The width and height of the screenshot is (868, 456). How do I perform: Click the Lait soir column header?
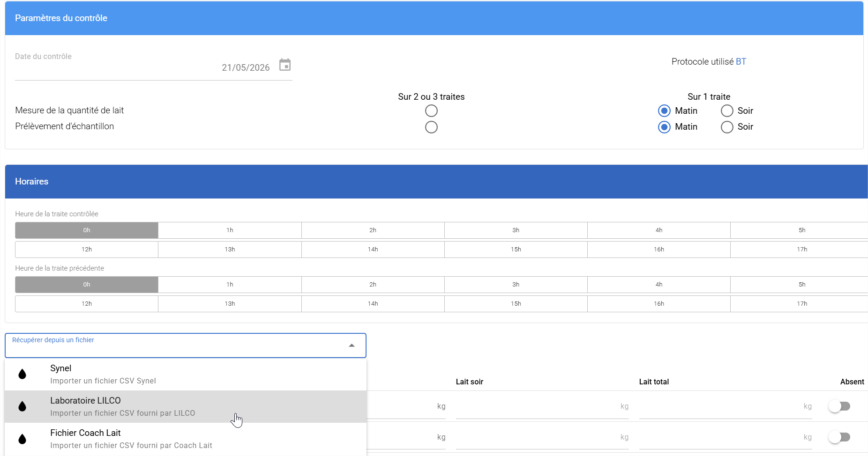tap(469, 382)
